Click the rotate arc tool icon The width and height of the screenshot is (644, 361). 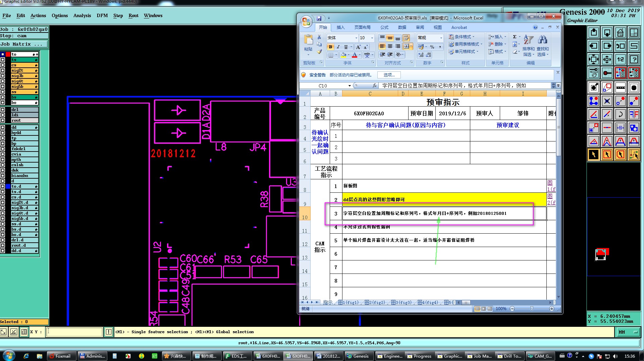pos(620,114)
